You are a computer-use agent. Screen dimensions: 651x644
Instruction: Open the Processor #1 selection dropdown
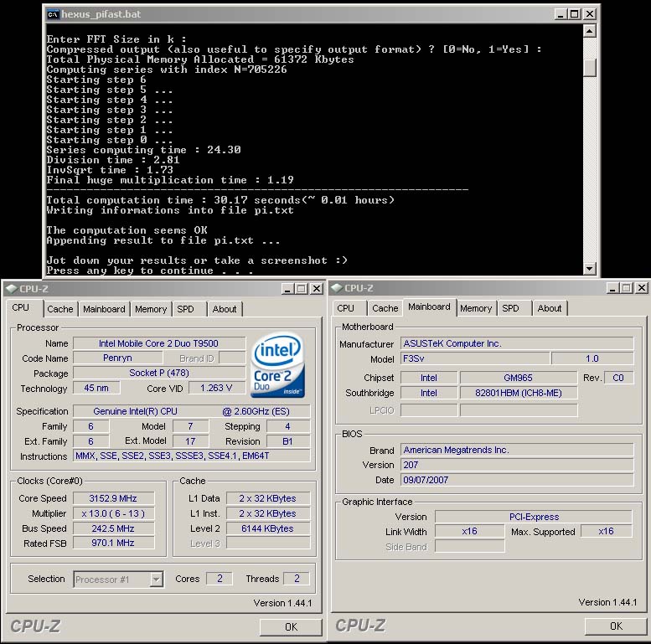156,580
